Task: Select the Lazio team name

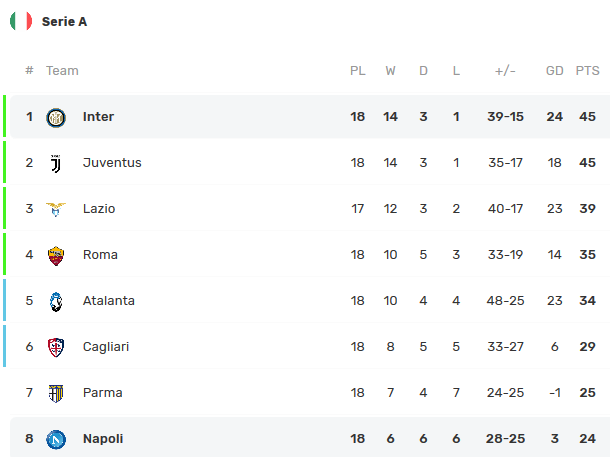Action: 99,208
